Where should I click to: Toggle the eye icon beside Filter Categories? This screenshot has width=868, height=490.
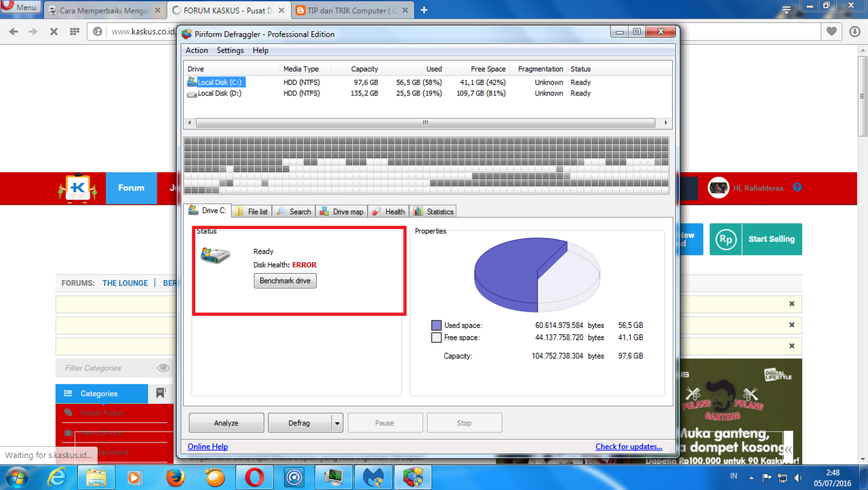click(163, 368)
